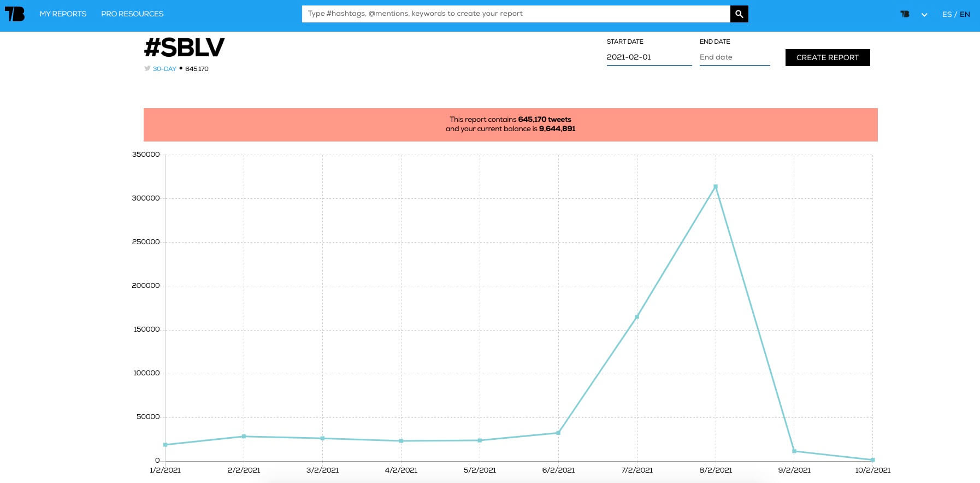Click the 5/2/2021 x-axis label
This screenshot has width=980, height=483.
click(480, 470)
